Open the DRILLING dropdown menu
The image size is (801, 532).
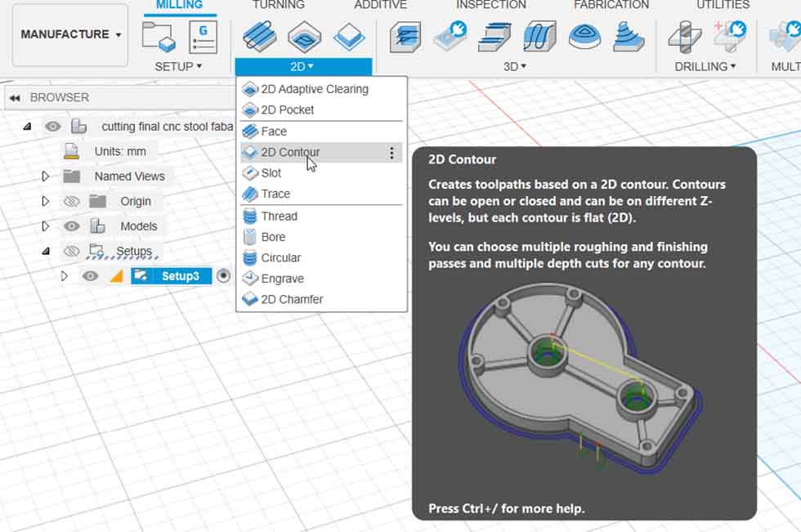pos(705,66)
